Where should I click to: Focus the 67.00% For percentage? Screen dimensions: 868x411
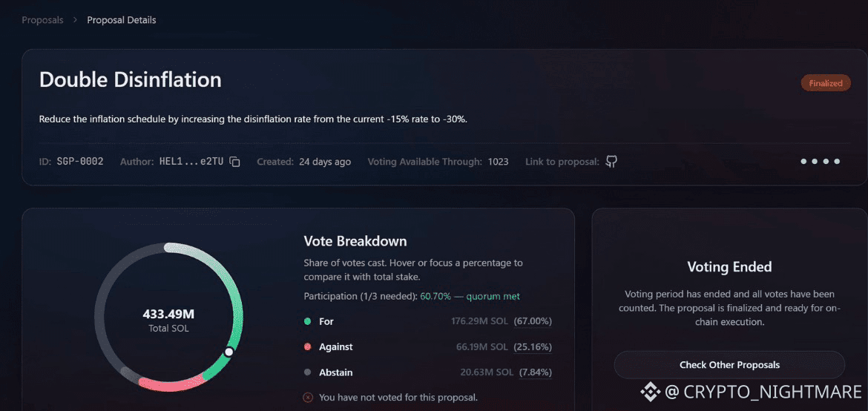click(533, 321)
